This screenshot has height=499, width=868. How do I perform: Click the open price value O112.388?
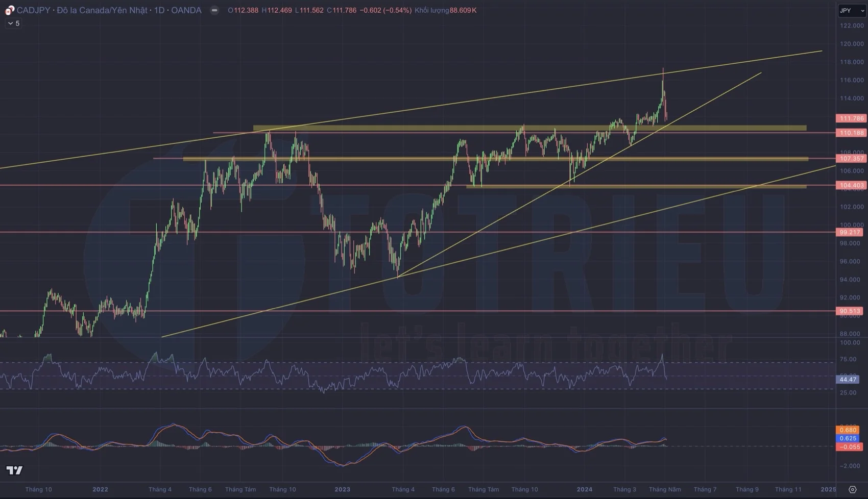coord(243,10)
